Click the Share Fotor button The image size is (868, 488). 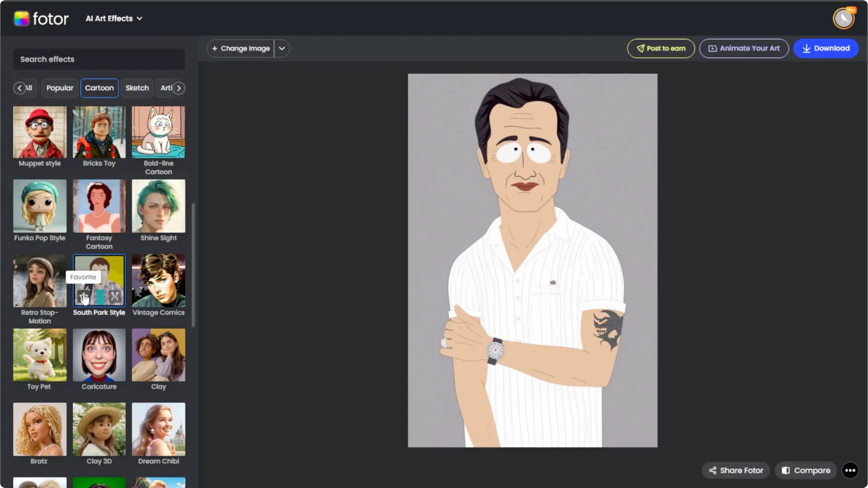(736, 471)
